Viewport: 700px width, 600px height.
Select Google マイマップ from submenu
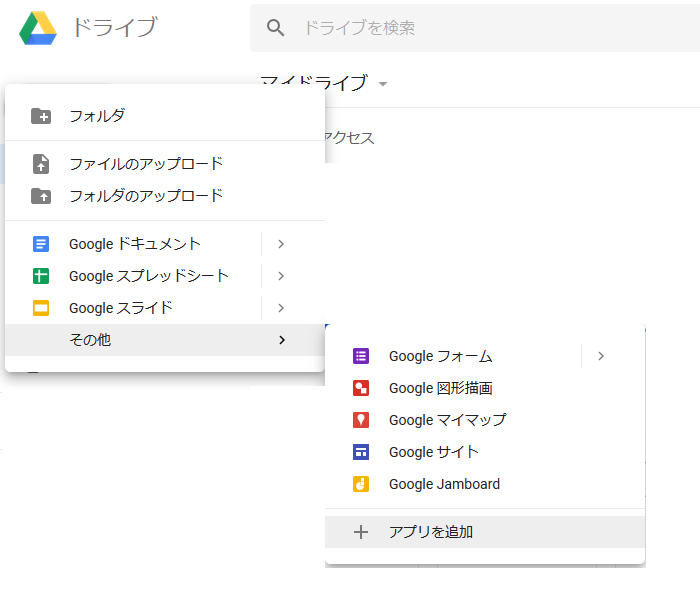click(485, 420)
